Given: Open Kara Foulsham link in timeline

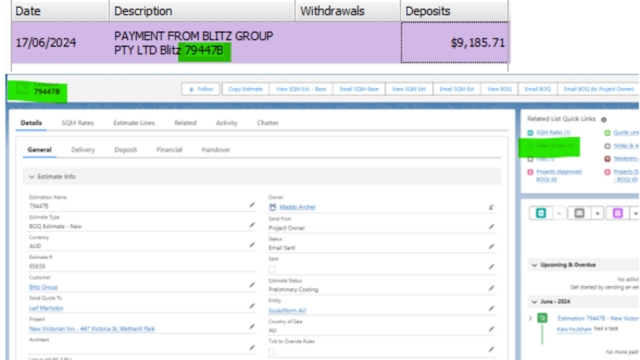Looking at the screenshot, I should [x=574, y=329].
